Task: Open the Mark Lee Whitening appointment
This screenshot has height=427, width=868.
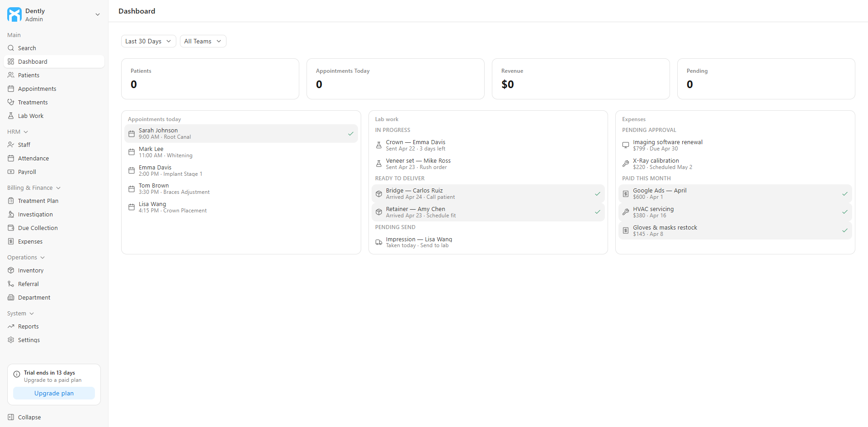Action: point(241,152)
